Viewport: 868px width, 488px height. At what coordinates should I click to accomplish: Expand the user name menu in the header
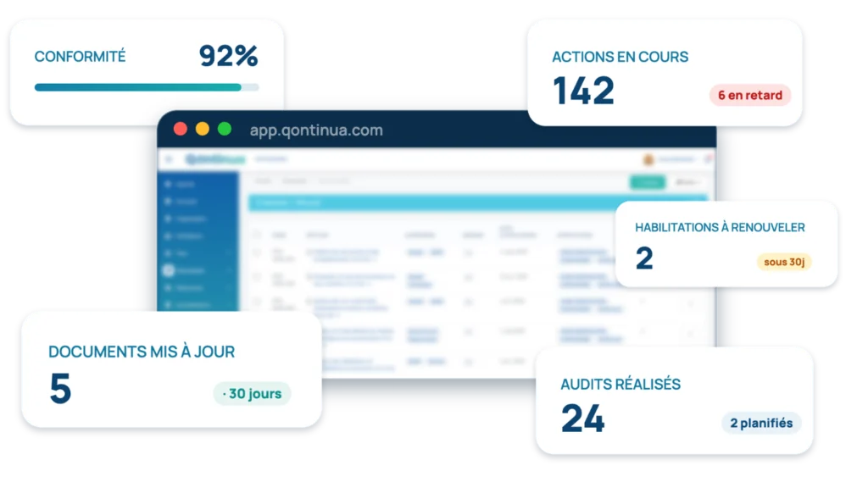click(677, 159)
